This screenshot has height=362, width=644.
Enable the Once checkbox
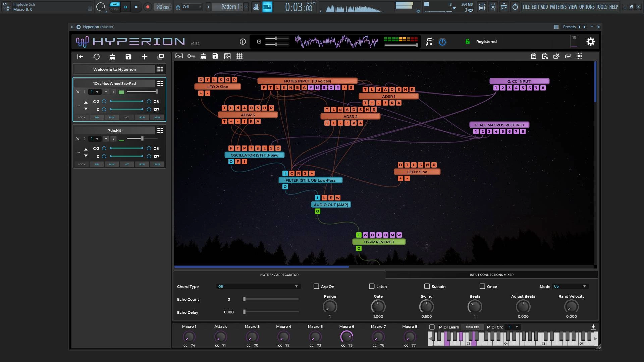[482, 286]
